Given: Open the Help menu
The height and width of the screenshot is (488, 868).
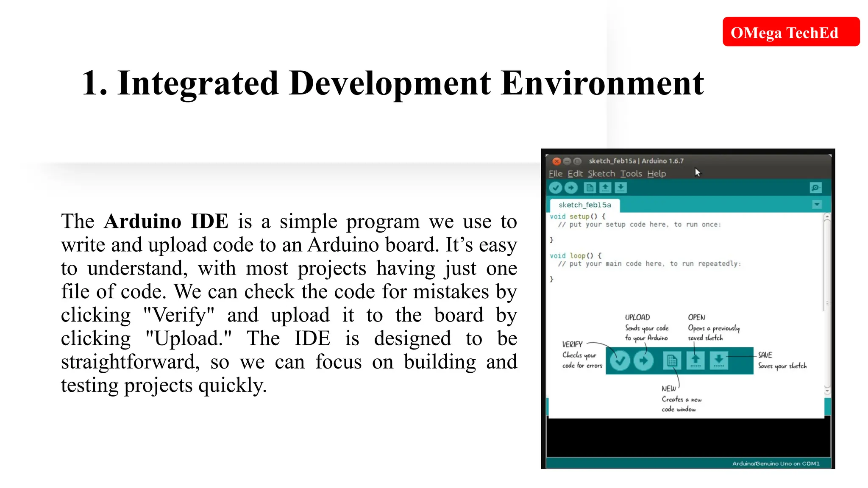Looking at the screenshot, I should point(657,174).
